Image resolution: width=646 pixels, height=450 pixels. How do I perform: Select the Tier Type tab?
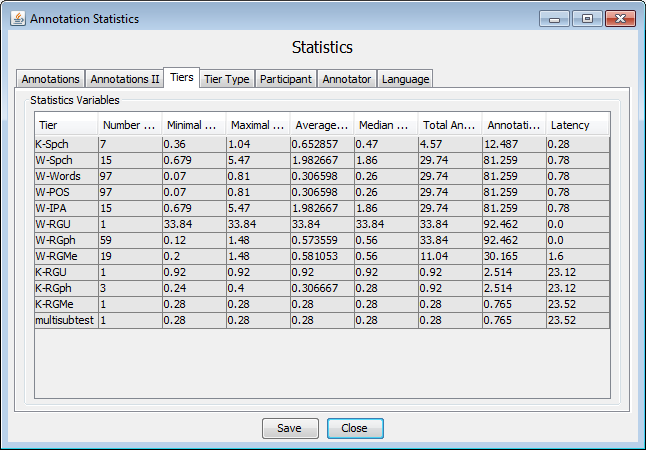point(226,79)
